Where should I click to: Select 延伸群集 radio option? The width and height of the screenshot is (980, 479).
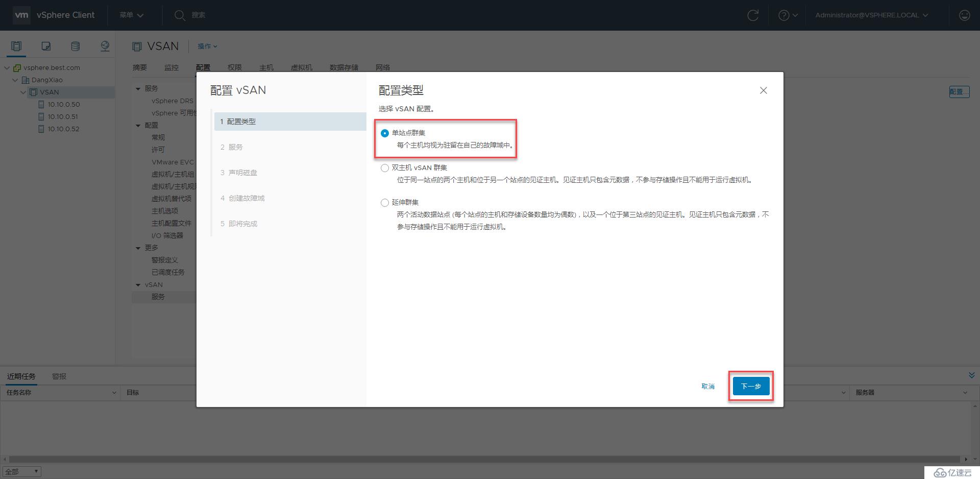(x=385, y=203)
